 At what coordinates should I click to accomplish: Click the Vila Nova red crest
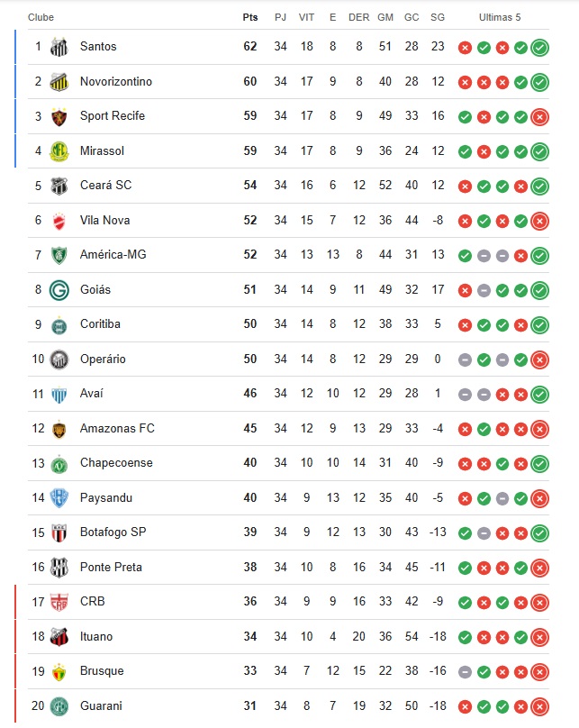[x=59, y=221]
